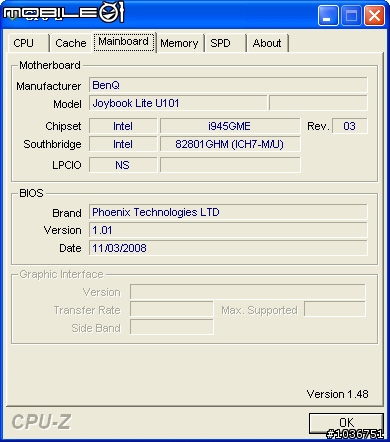This screenshot has height=442, width=390.
Task: Select the Mainboard tab
Action: tap(124, 42)
